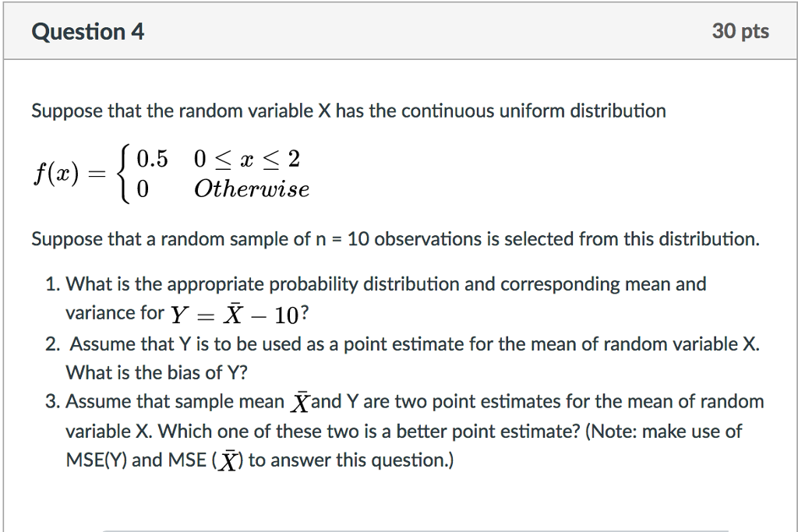Click the Y = X̄ − 10 formula
The height and width of the screenshot is (532, 798).
[239, 314]
